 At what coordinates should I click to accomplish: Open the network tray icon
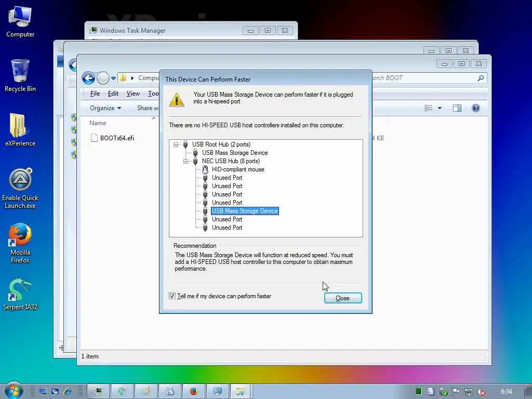(469, 392)
